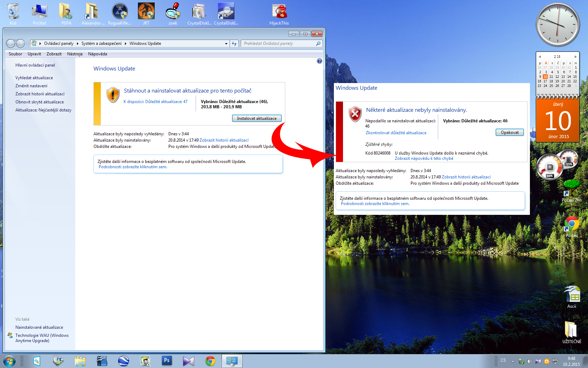588x368 pixels.
Task: Open Zobrazit historii aktualizací link in main pane
Action: tap(224, 140)
